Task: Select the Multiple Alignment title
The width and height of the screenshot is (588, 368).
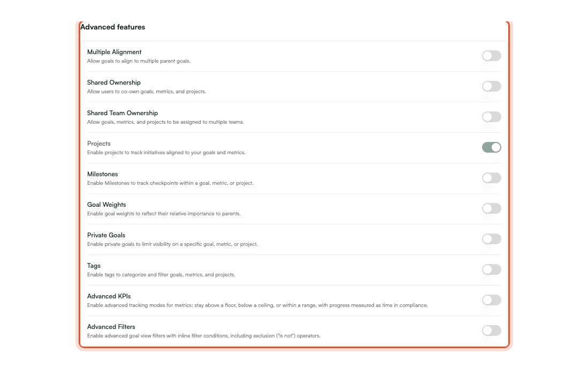Action: pos(114,52)
